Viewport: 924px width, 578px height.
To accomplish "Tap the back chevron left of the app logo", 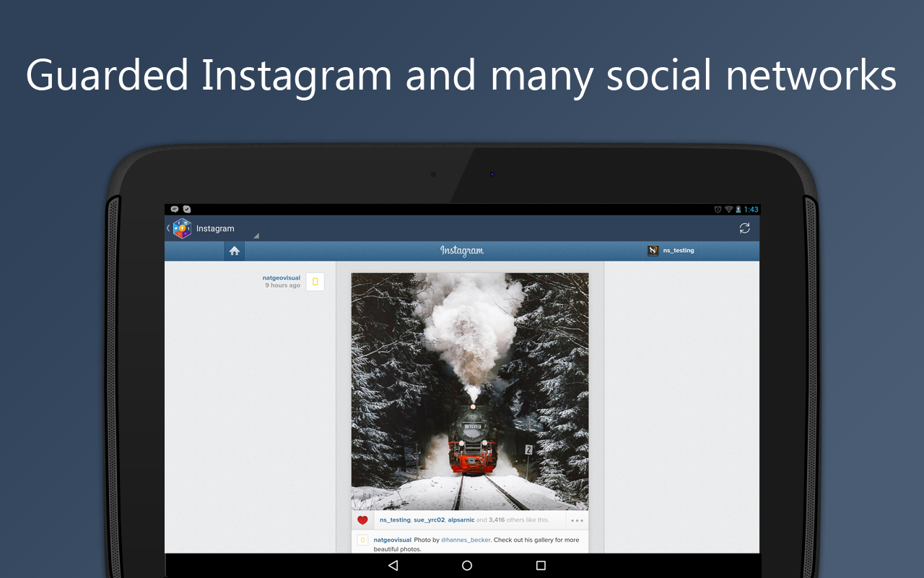I will click(x=168, y=228).
